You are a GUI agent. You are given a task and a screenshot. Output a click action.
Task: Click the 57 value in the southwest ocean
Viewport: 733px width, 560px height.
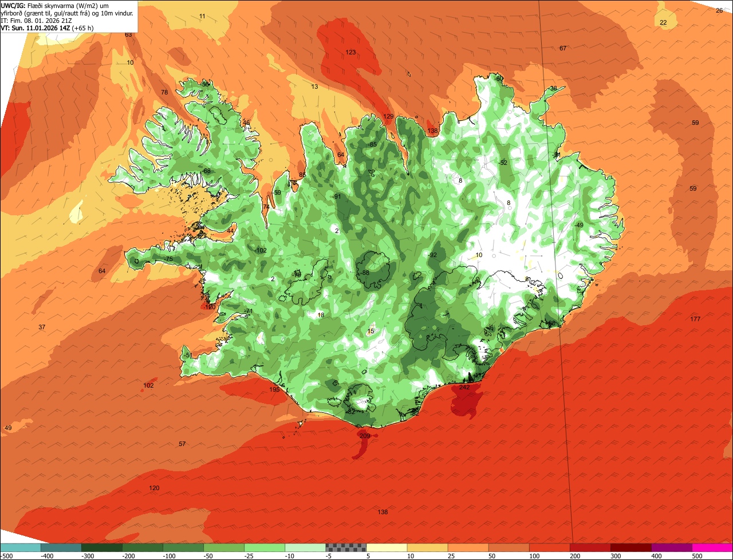point(182,444)
